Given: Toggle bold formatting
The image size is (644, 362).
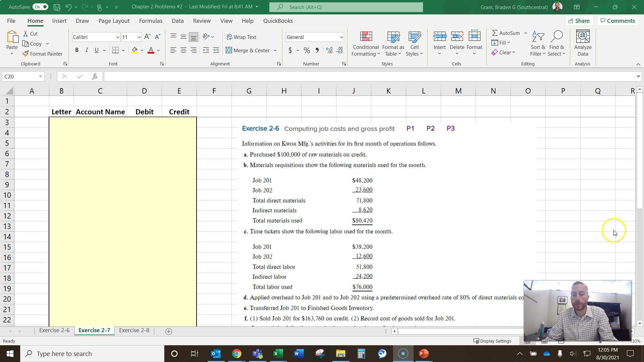Looking at the screenshot, I should (76, 50).
